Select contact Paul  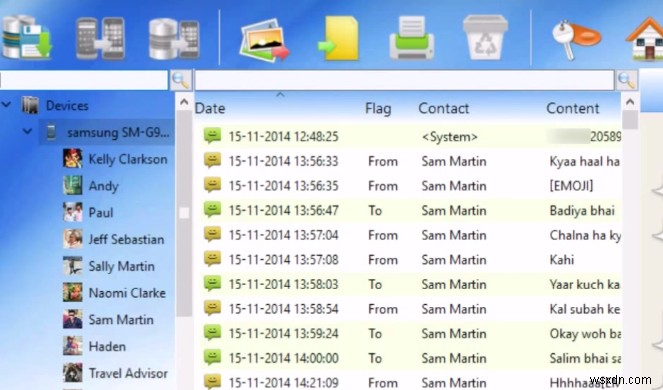[101, 212]
